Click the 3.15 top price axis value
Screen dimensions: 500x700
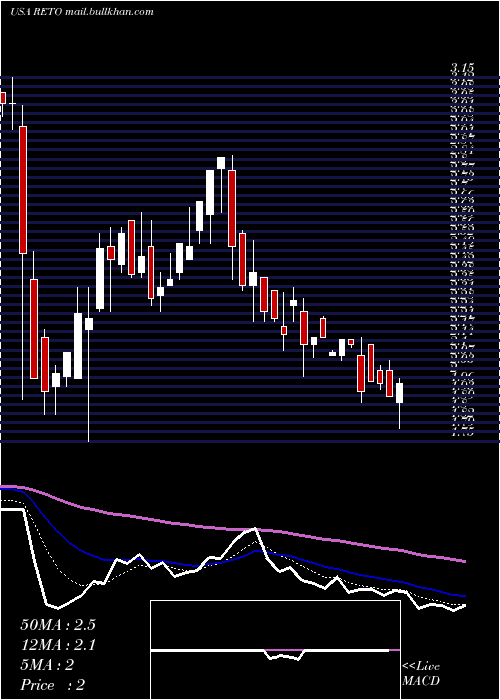click(462, 68)
